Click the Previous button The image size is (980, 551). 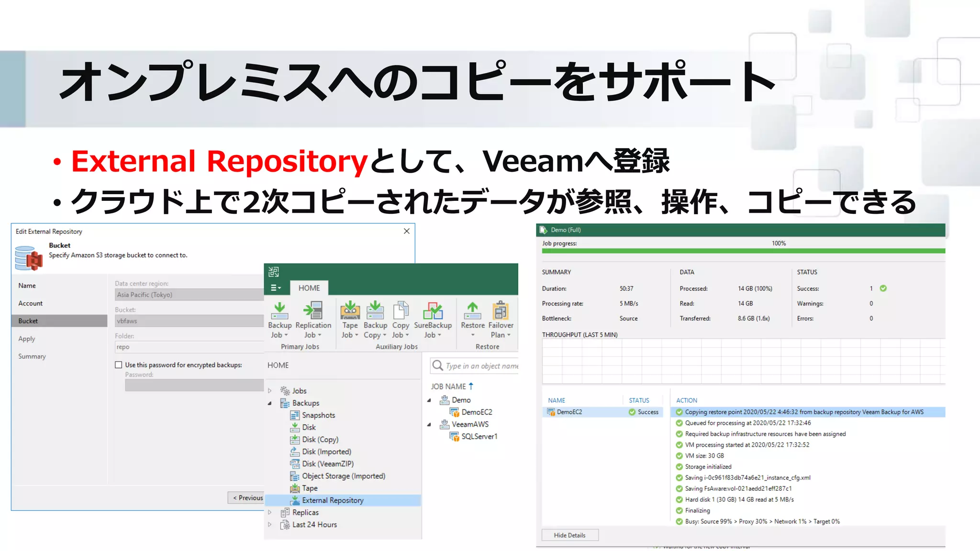tap(246, 498)
